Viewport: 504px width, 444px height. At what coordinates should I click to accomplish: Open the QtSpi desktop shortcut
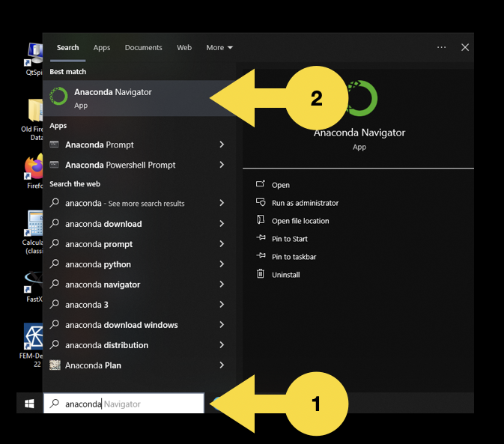coord(34,59)
